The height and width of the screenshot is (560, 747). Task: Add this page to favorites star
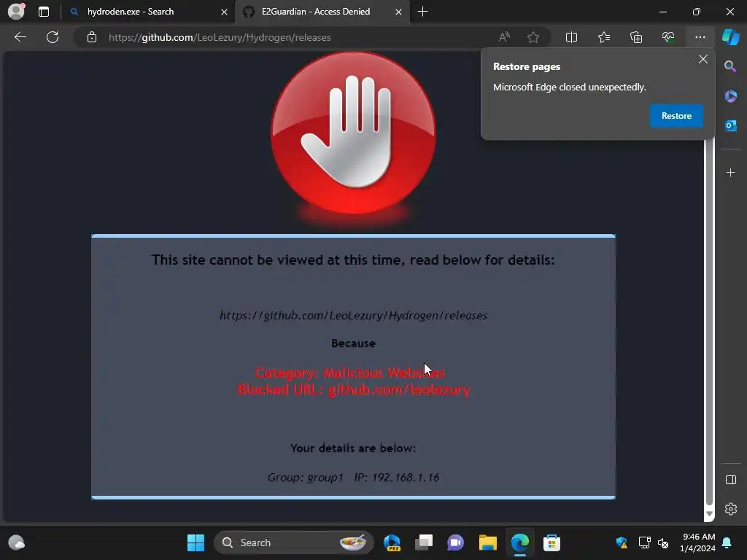click(533, 37)
